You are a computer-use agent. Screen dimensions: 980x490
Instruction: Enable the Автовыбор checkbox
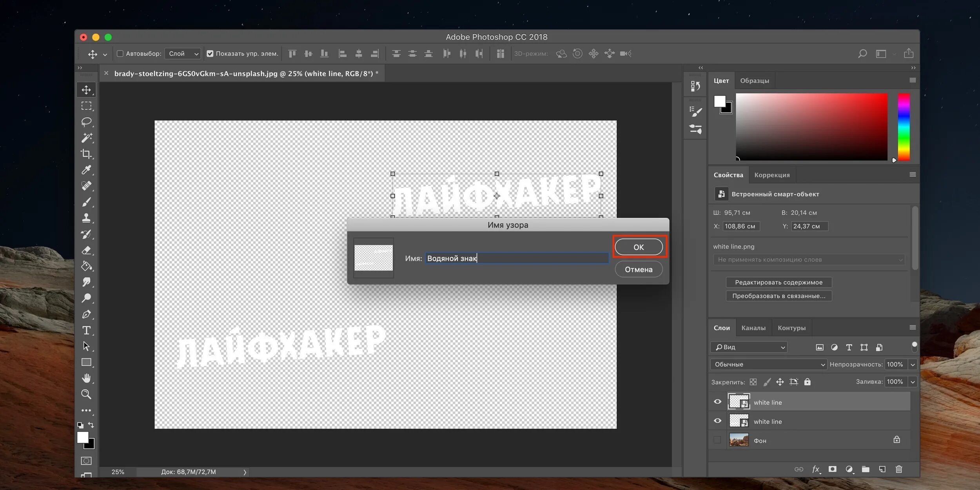tap(120, 54)
